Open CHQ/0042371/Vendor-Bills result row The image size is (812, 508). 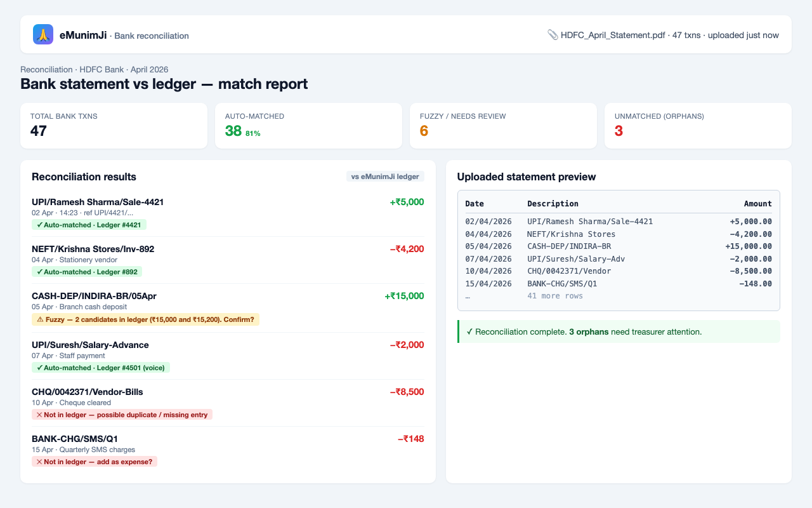point(228,403)
